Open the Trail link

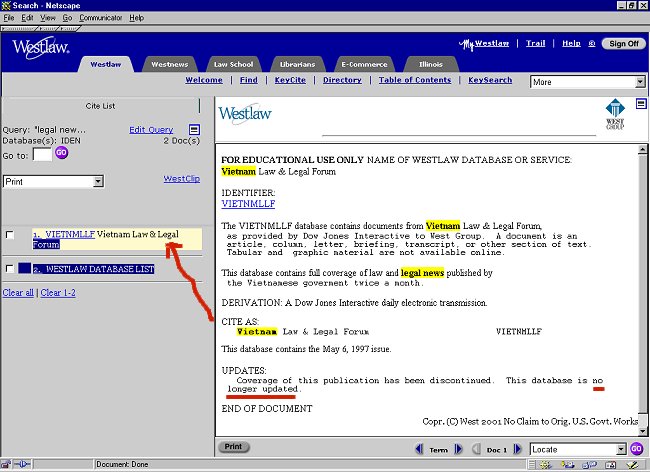click(x=536, y=43)
